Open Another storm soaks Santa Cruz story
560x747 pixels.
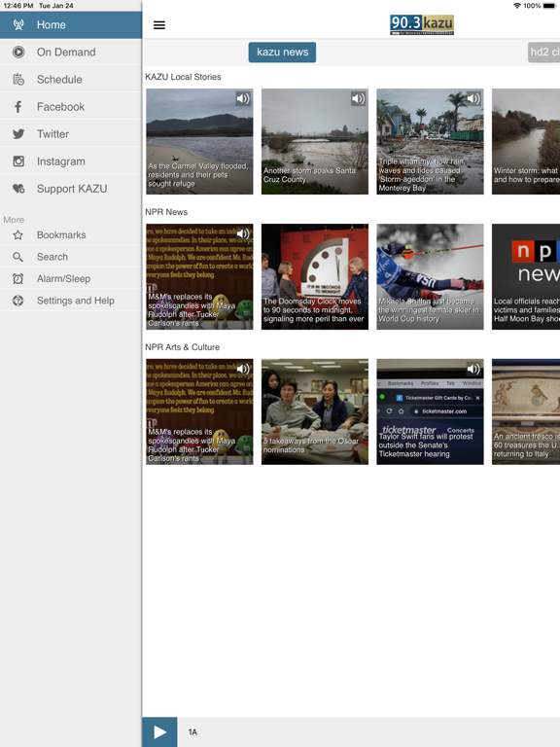tap(315, 141)
